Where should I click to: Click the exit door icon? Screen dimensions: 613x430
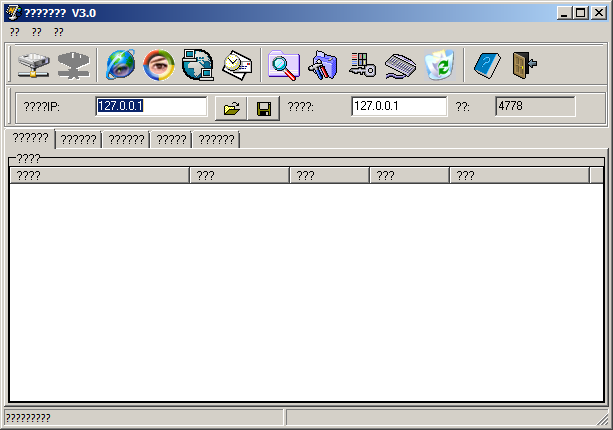[524, 65]
